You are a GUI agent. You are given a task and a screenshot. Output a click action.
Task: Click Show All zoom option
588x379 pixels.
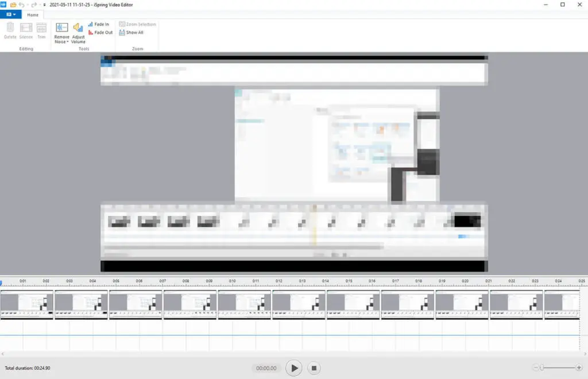pos(131,33)
